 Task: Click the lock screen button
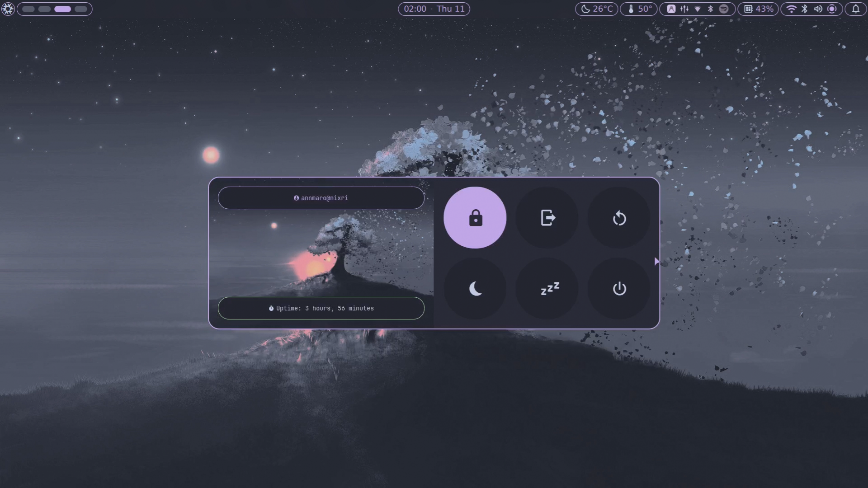[x=475, y=218]
